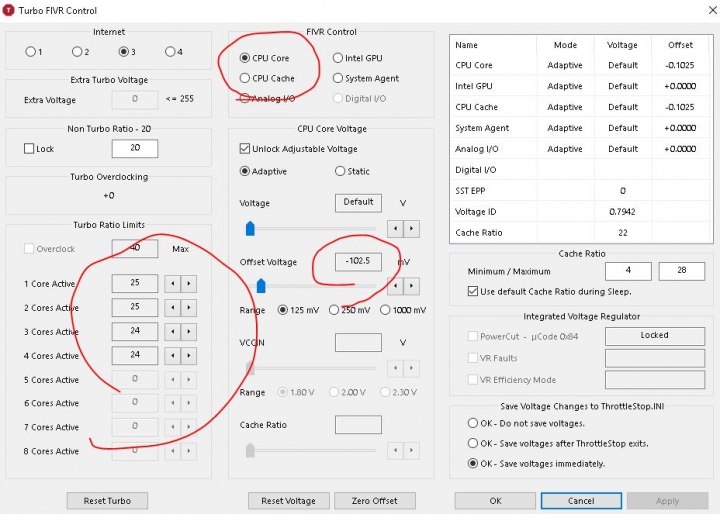Click the Voltage slider thumb
Image resolution: width=720 pixels, height=514 pixels.
point(250,228)
